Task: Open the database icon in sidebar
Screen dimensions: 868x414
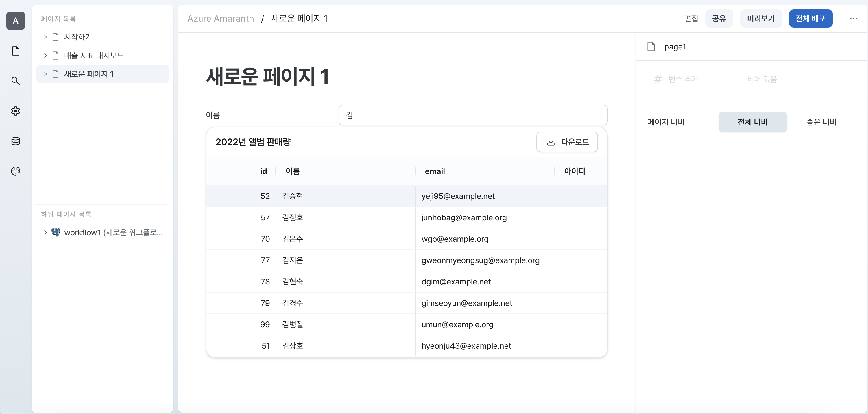Action: pyautogui.click(x=16, y=141)
